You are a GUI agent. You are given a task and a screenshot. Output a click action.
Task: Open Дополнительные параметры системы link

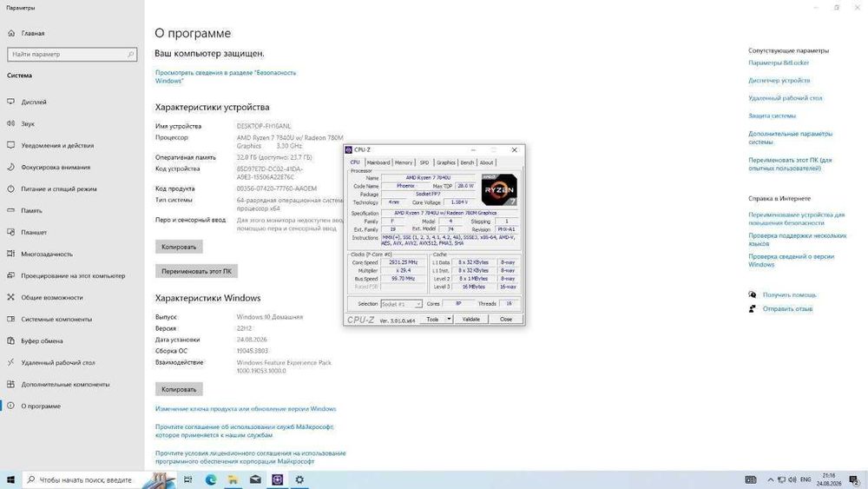[790, 137]
